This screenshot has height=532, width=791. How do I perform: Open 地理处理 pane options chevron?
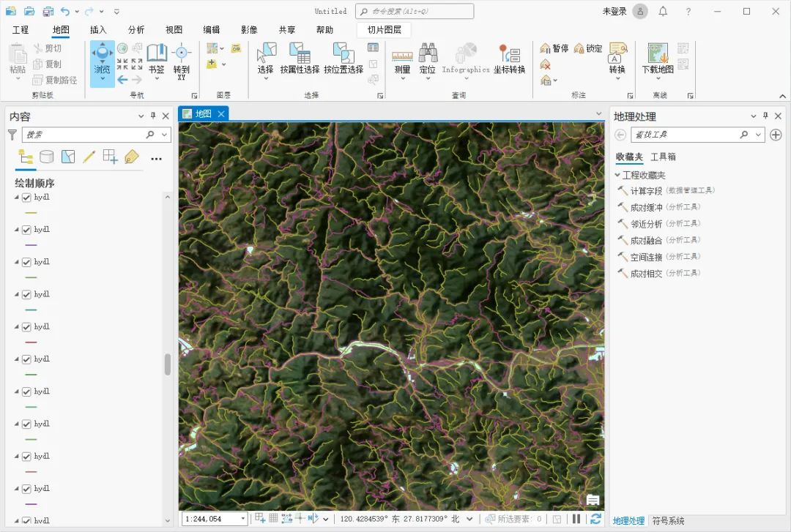click(x=754, y=116)
